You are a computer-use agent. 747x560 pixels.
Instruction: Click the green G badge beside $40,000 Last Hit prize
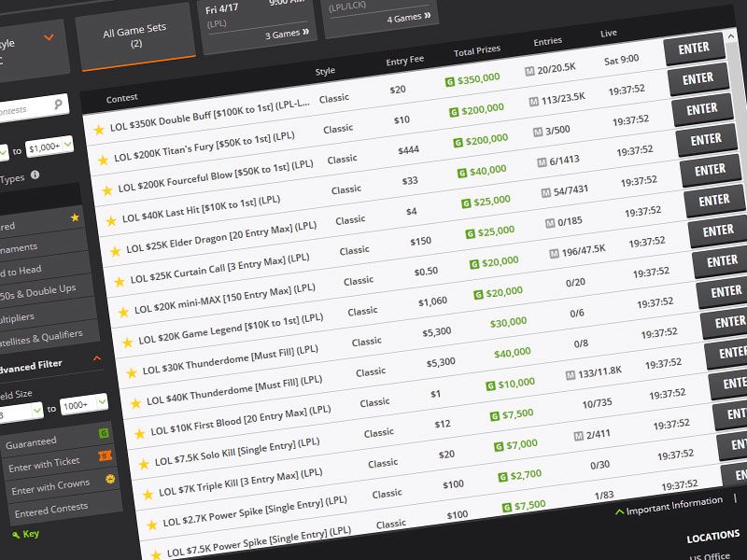pos(461,174)
